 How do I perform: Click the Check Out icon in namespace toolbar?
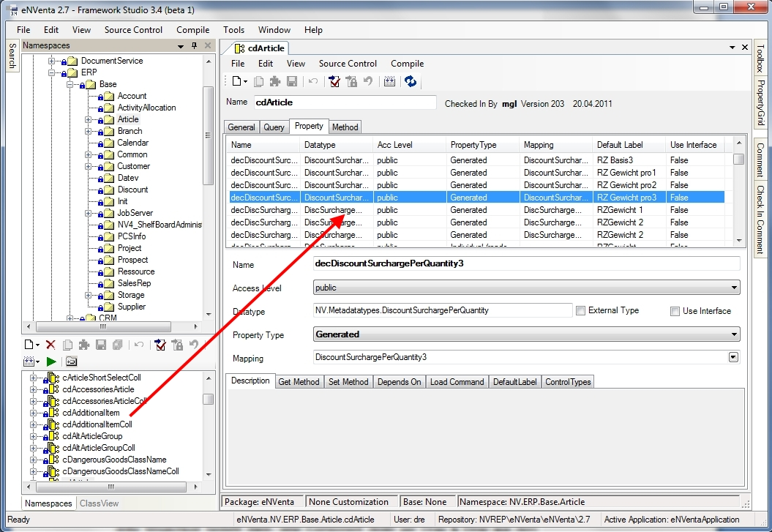(x=160, y=345)
